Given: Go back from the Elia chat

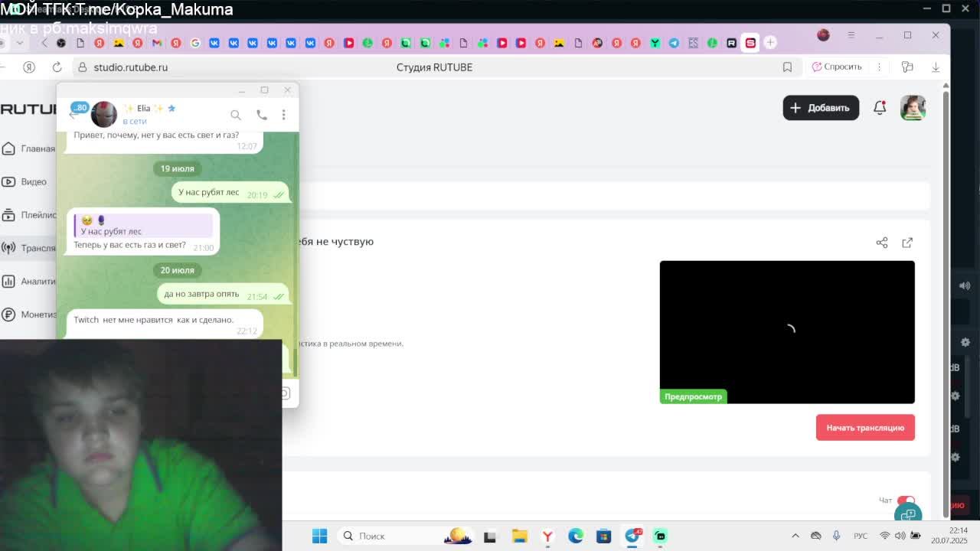Looking at the screenshot, I should click(73, 115).
